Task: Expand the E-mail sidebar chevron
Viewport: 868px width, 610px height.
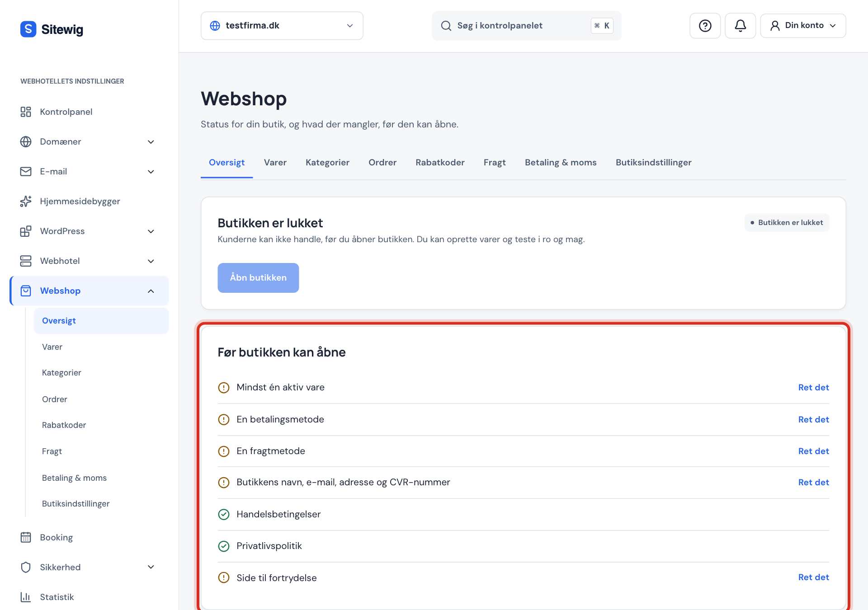Action: [x=151, y=172]
